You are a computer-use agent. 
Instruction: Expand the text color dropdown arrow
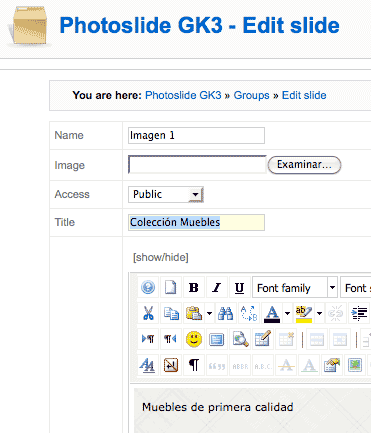pyautogui.click(x=287, y=313)
